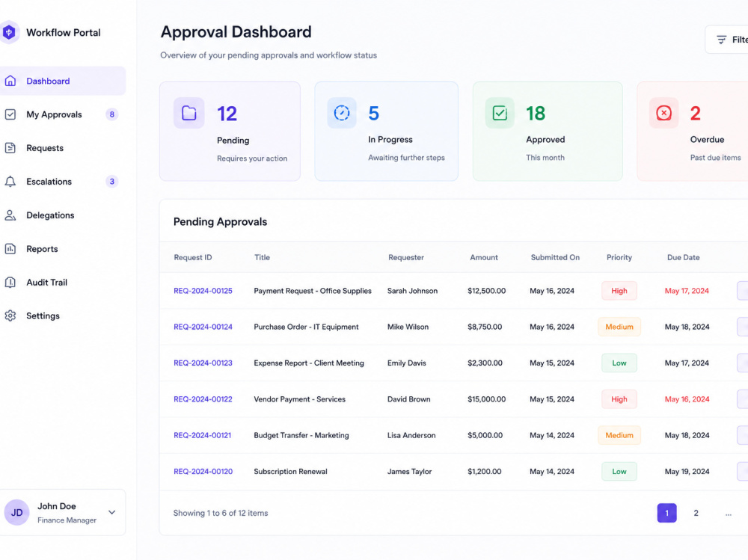Click High priority badge for Office Supplies

click(x=619, y=291)
